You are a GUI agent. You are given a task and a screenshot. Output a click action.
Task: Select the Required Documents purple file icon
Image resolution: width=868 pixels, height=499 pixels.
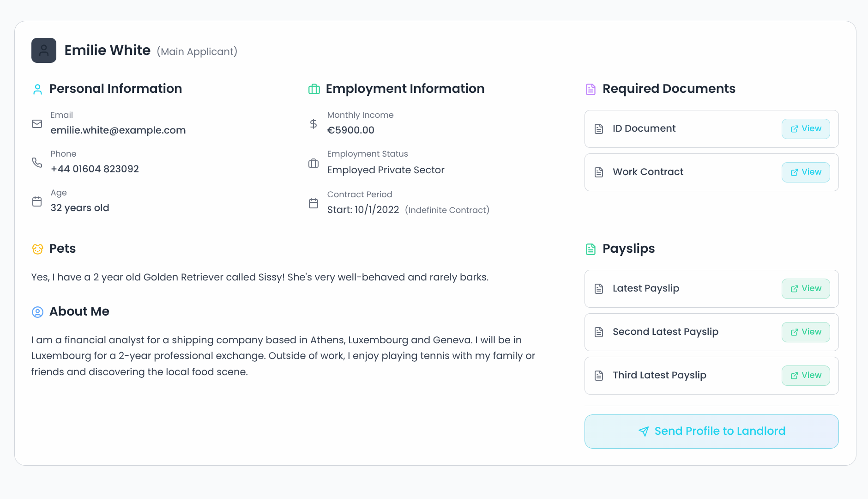(591, 89)
